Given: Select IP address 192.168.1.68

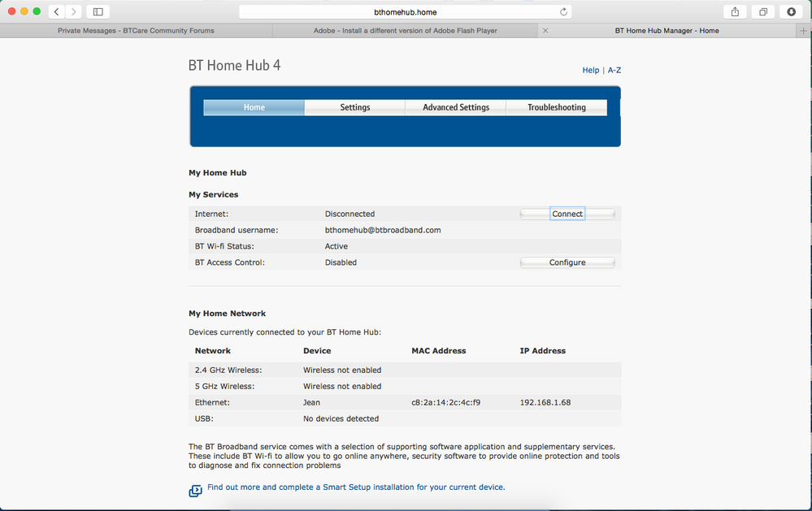Looking at the screenshot, I should 545,402.
